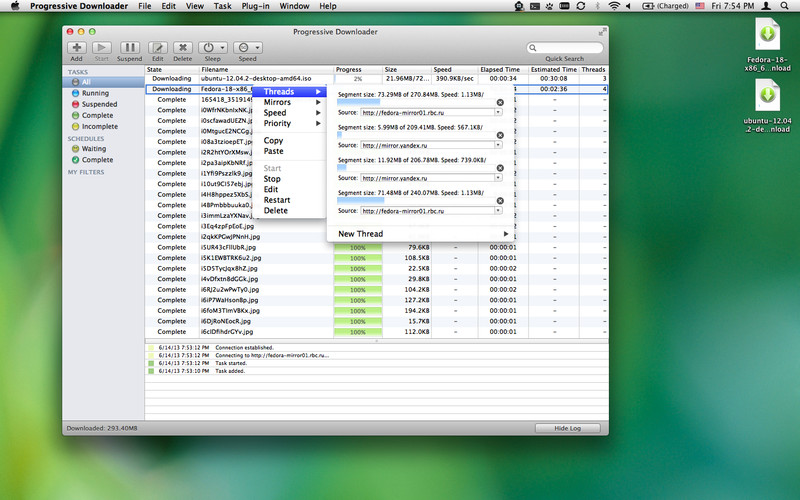The width and height of the screenshot is (800, 500).
Task: Open source dropdown of the 73.29MB segment
Action: 498,112
